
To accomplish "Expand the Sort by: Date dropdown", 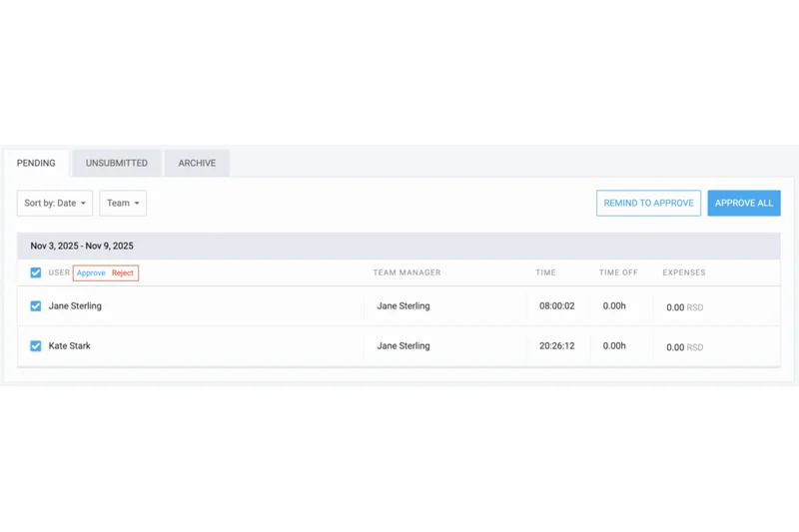I will click(x=55, y=203).
